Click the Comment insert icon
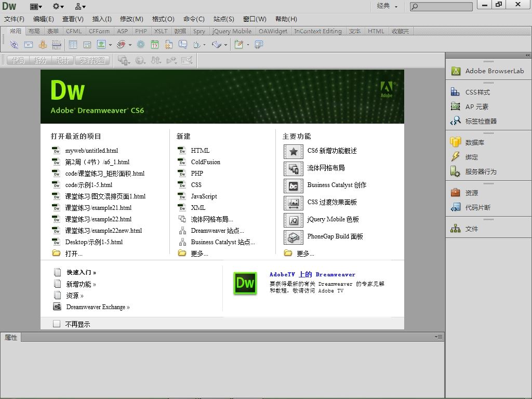Screen dimensions: 532x399 coord(183,45)
